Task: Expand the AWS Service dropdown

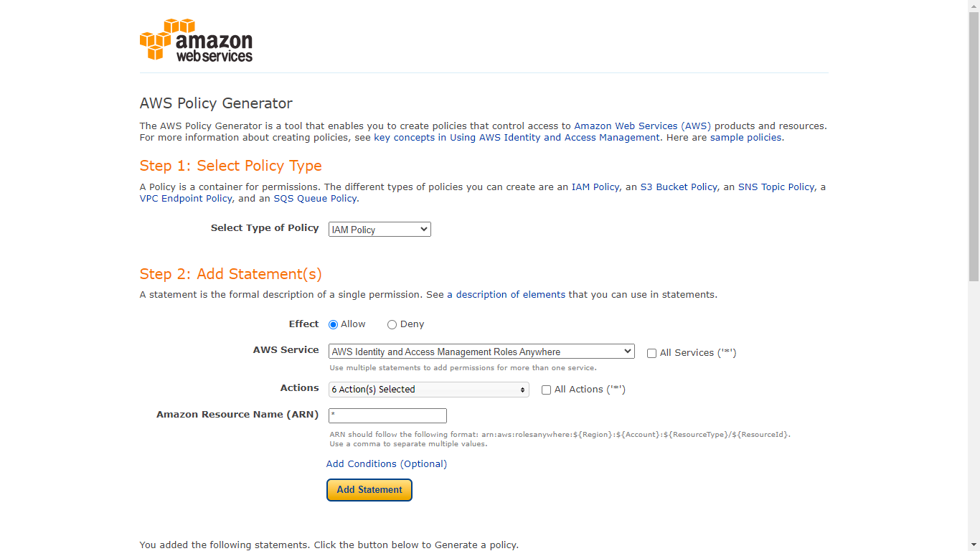Action: pyautogui.click(x=481, y=352)
